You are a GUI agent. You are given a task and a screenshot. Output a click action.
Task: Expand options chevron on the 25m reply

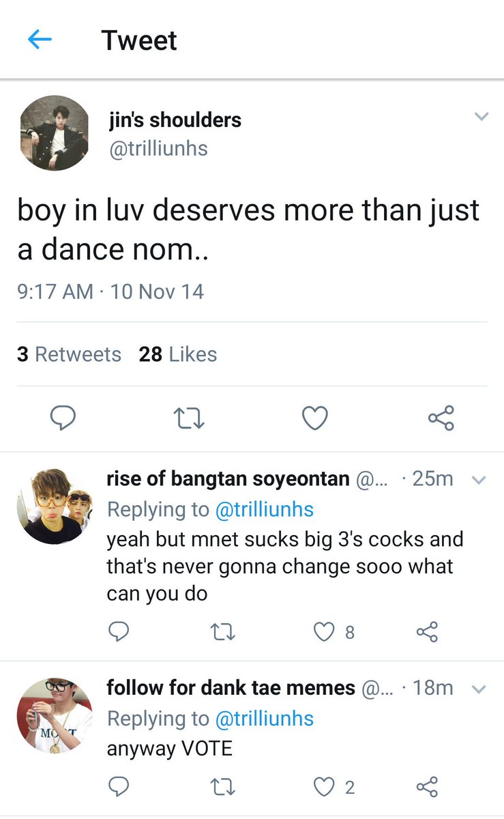pyautogui.click(x=479, y=480)
